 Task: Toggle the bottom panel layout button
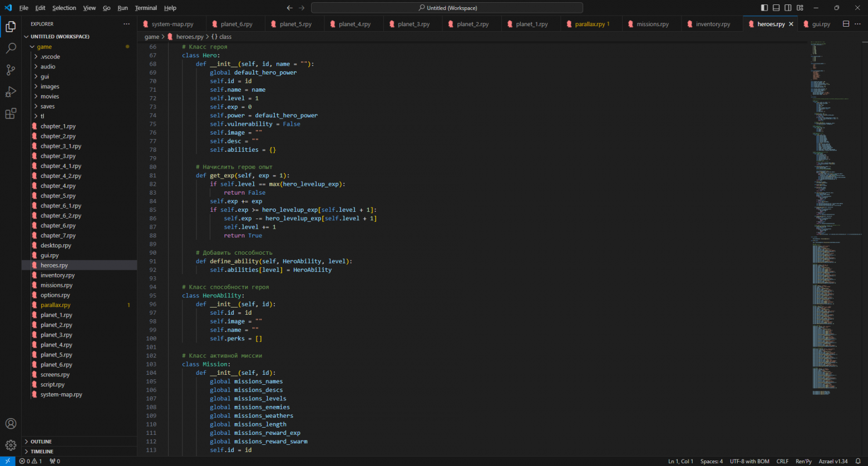click(776, 8)
